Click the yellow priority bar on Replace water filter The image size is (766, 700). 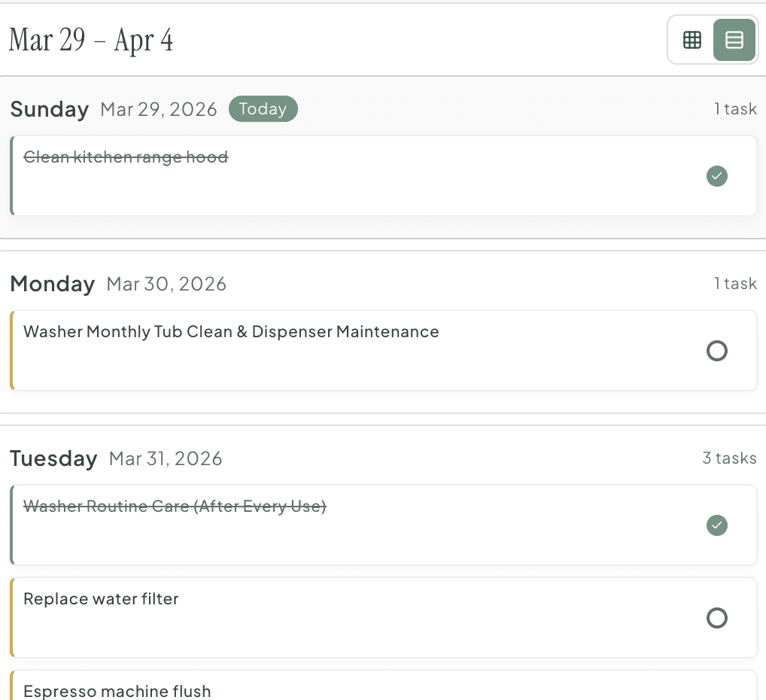[12, 618]
